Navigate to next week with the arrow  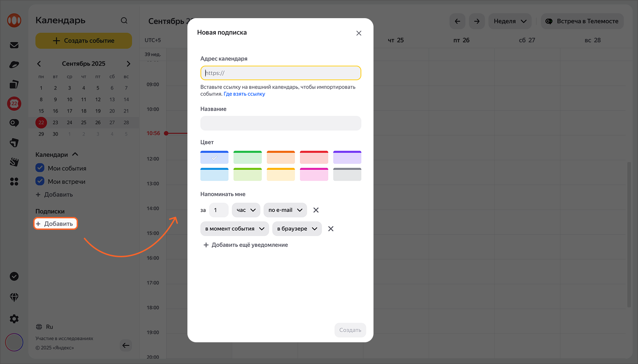477,21
